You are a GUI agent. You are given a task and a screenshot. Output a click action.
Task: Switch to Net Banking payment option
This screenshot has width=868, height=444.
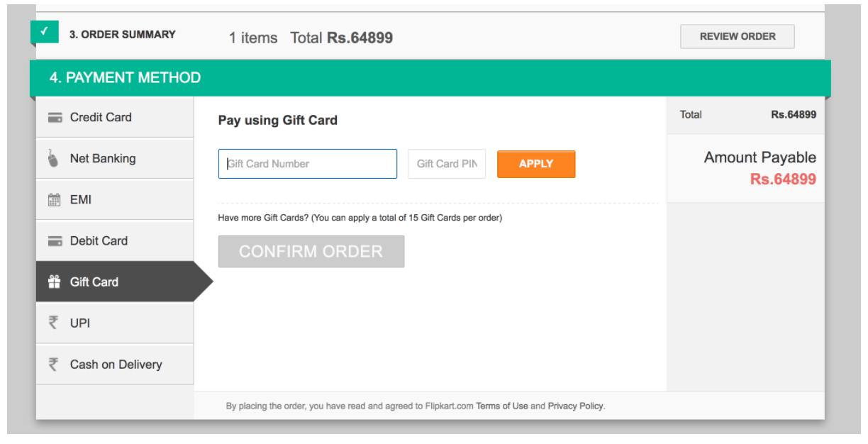point(103,159)
